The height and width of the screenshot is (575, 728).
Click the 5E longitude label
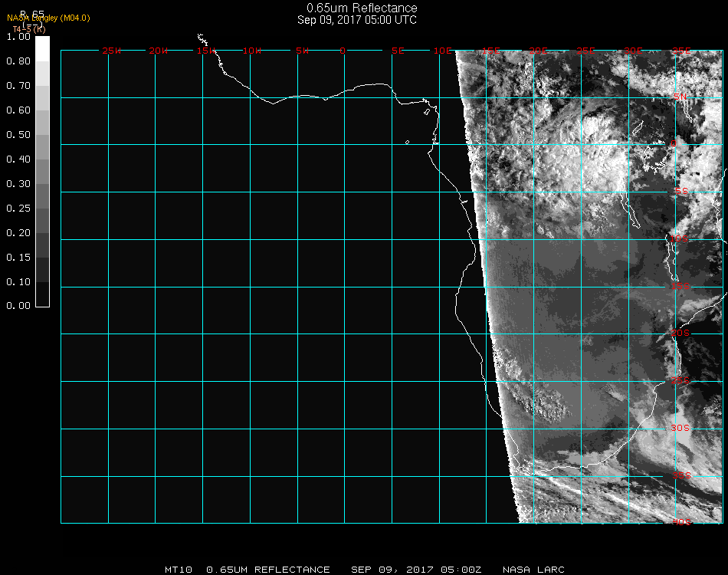point(398,51)
